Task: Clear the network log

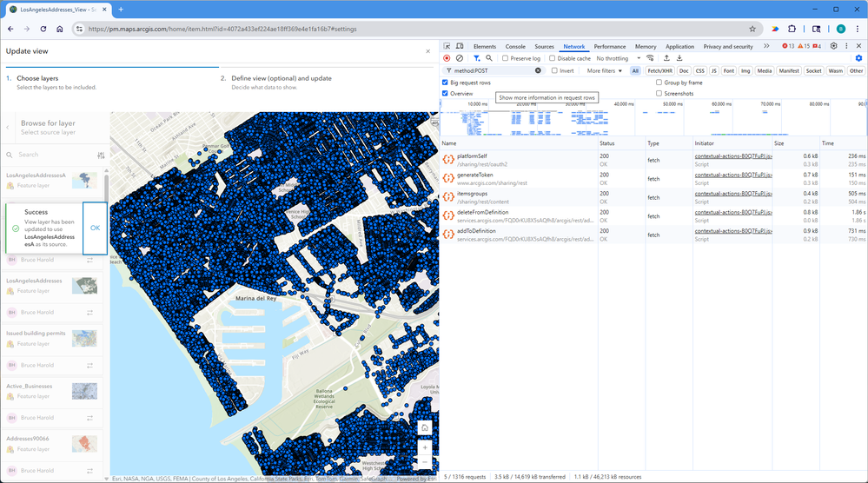Action: [460, 58]
